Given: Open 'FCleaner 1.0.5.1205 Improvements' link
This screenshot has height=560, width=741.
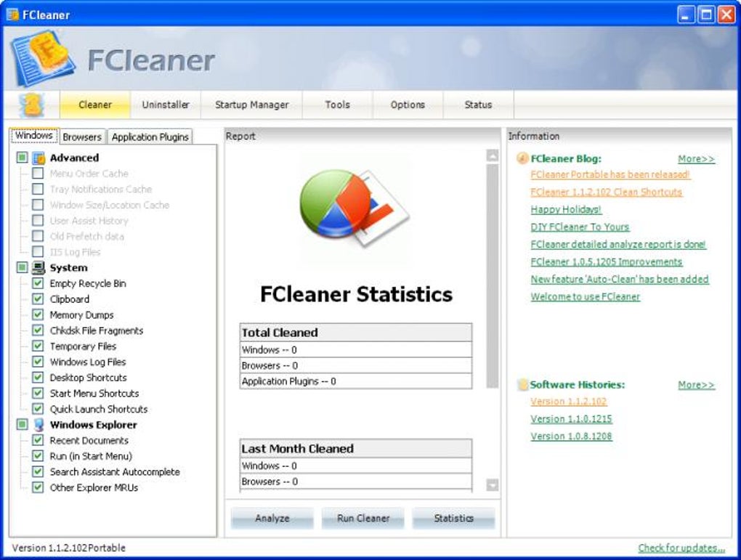Looking at the screenshot, I should (x=607, y=261).
